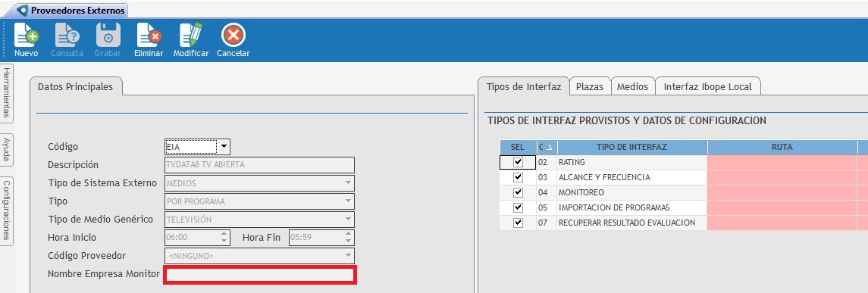Toggle the RECUPERAR RESULTADO EVALUACION checkbox
868x293 pixels.
coord(518,223)
